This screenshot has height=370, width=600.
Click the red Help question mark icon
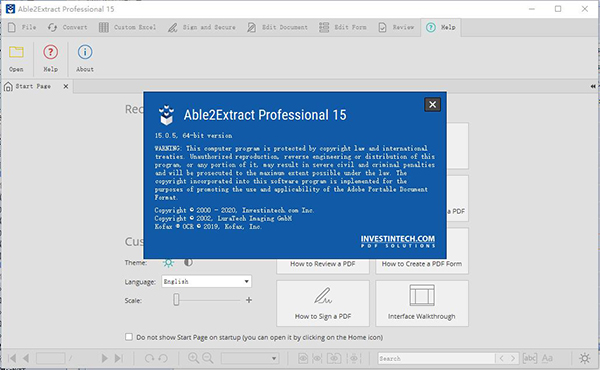pos(51,52)
